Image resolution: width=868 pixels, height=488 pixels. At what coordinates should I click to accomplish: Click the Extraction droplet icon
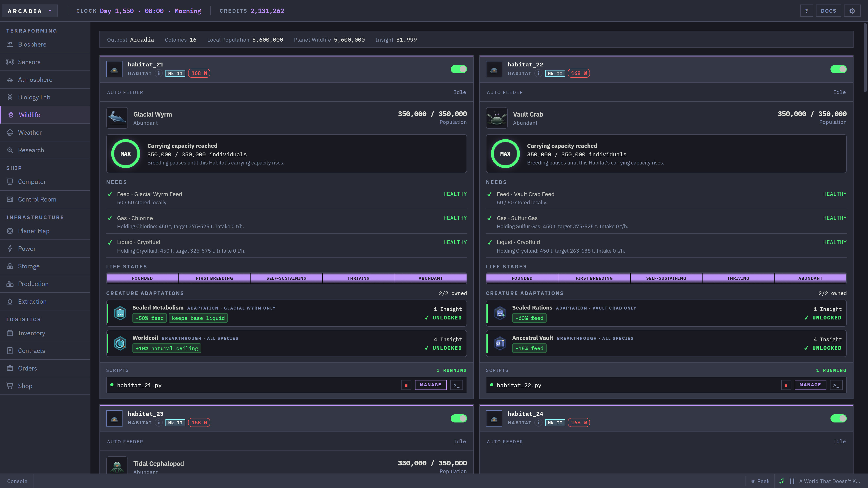tap(10, 301)
